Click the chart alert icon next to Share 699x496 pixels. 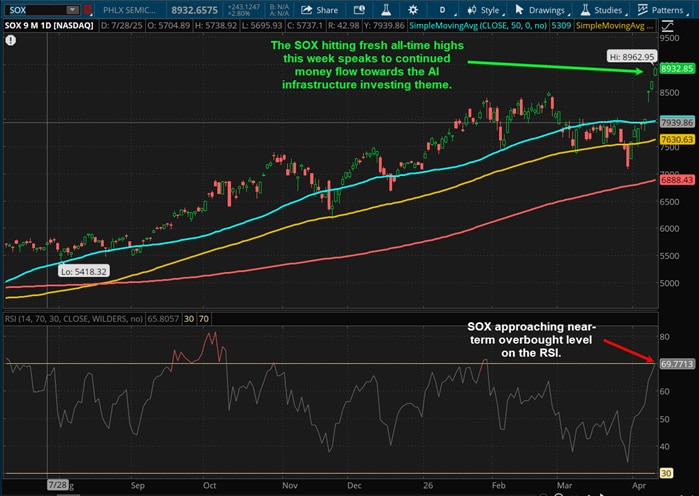[359, 10]
